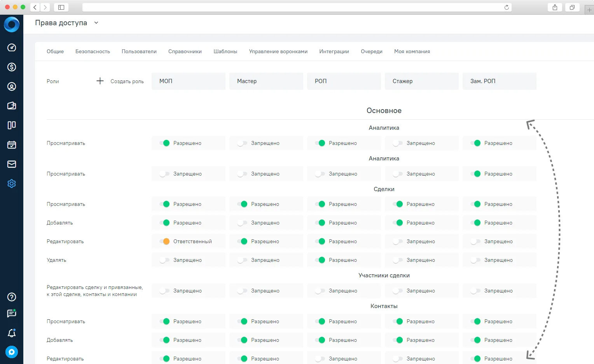Open the dollar sign deals icon

(x=12, y=67)
